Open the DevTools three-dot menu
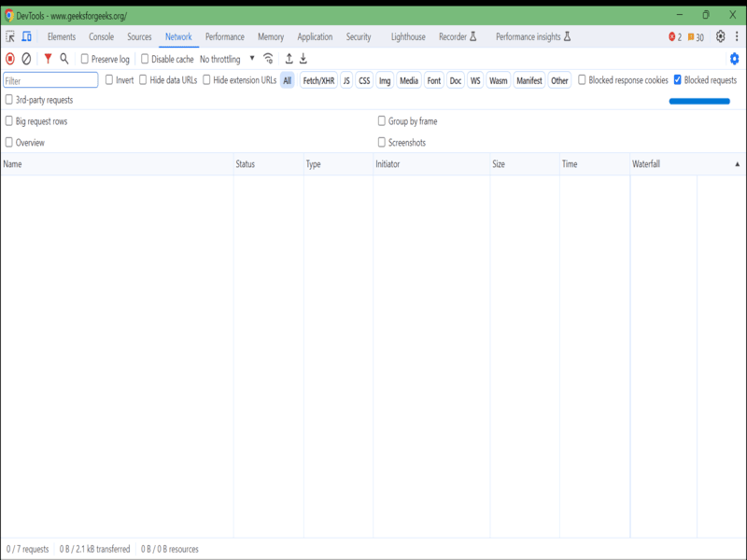747x560 pixels. 736,36
